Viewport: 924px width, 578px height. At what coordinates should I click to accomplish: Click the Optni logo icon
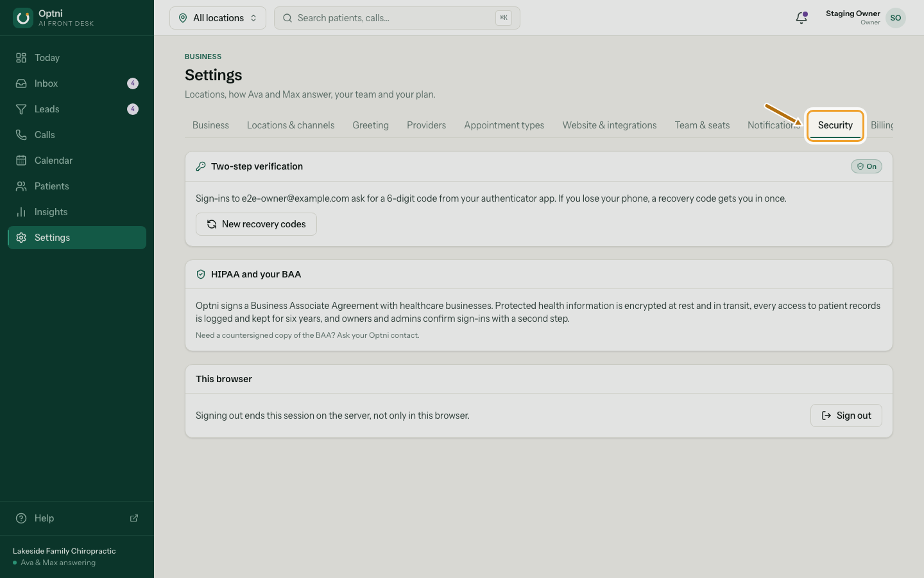[x=23, y=18]
